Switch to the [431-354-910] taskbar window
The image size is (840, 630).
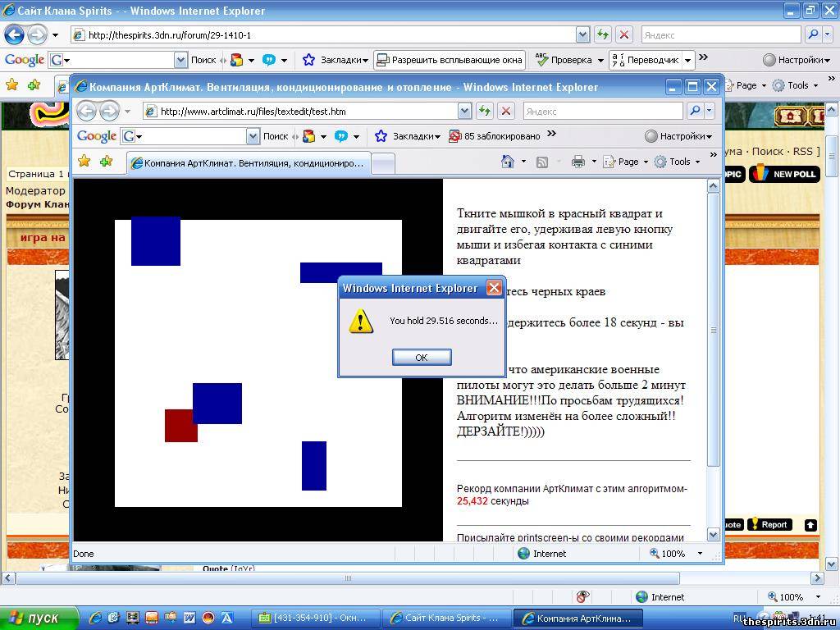(x=316, y=619)
